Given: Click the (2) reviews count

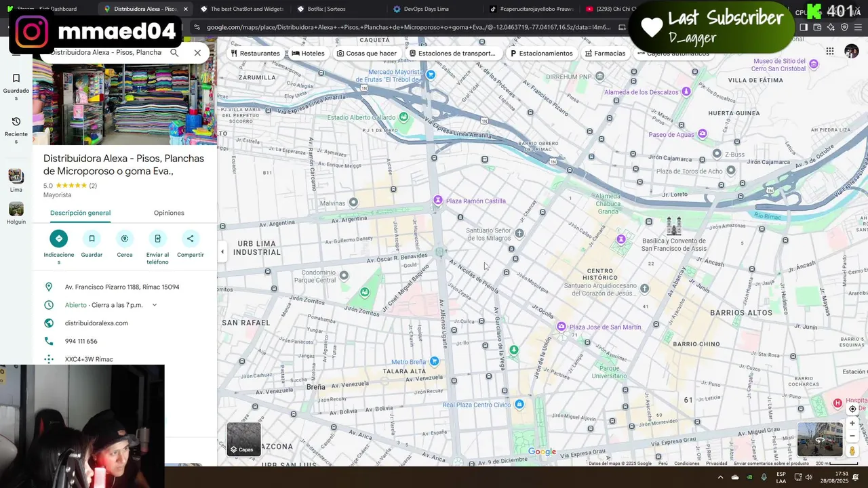Looking at the screenshot, I should (93, 186).
